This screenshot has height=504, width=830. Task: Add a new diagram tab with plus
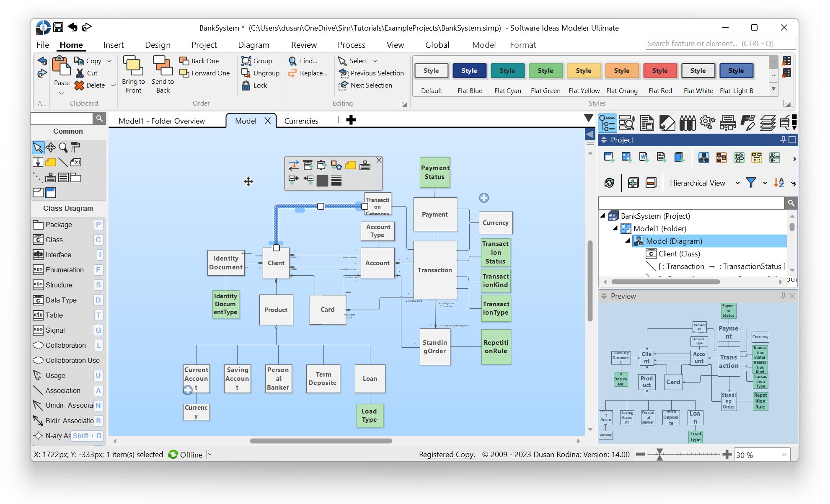[351, 120]
